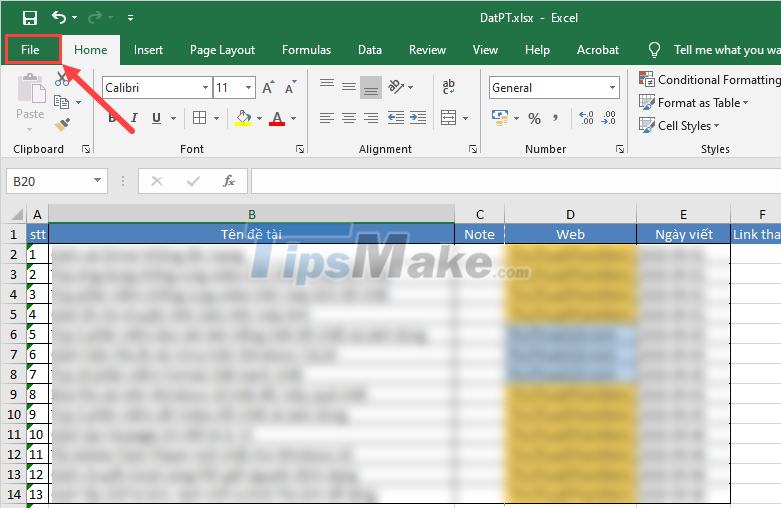Open Conditional Formatting menu
The image size is (781, 508).
[x=709, y=80]
